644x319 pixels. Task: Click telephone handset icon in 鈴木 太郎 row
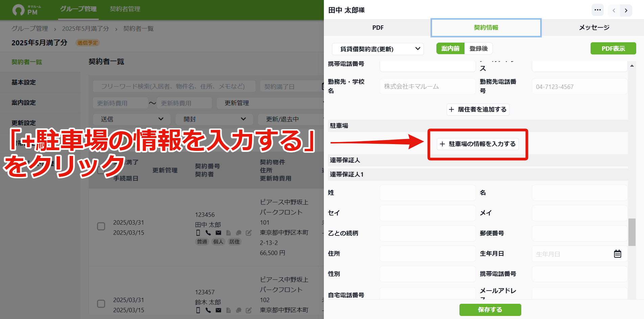(208, 310)
